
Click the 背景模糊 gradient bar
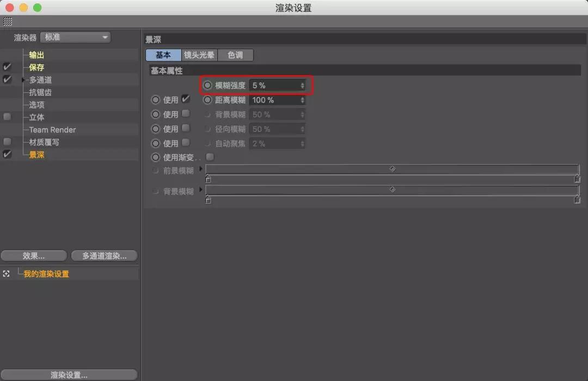(392, 190)
